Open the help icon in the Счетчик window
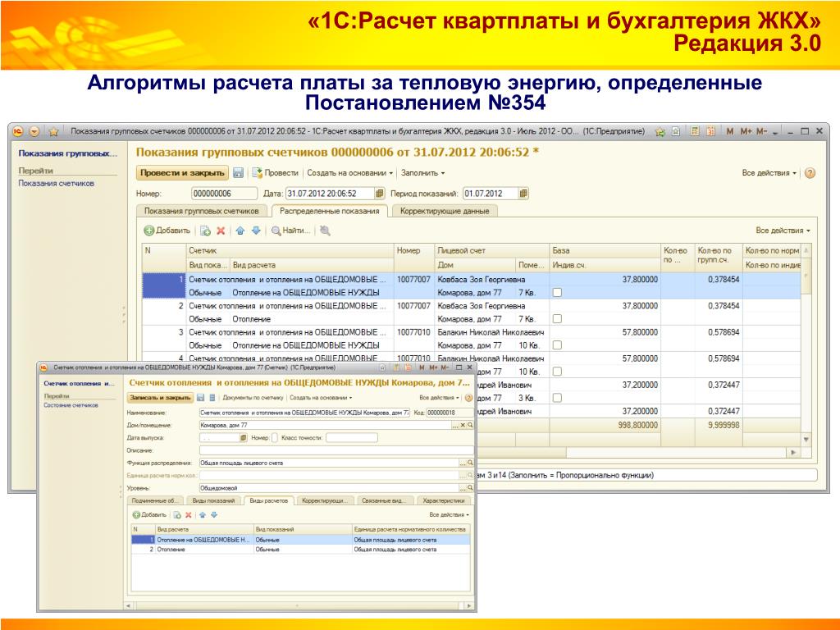 tap(468, 398)
